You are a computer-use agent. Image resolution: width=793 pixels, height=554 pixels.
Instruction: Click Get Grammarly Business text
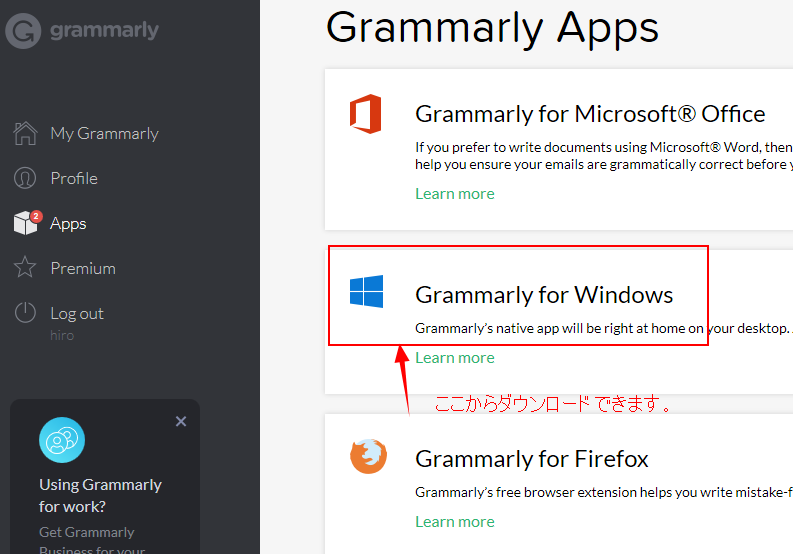(x=92, y=540)
